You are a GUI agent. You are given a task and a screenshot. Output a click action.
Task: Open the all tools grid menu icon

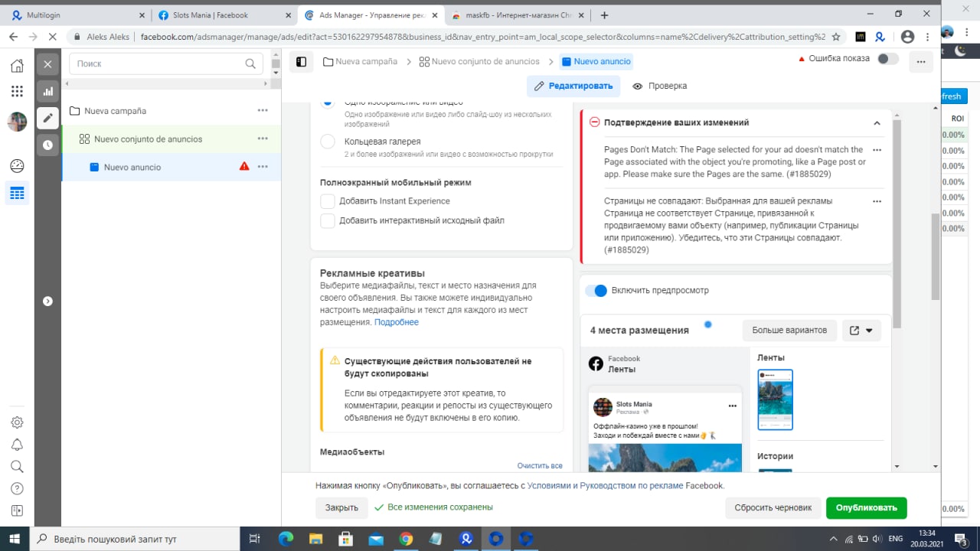[x=17, y=91]
